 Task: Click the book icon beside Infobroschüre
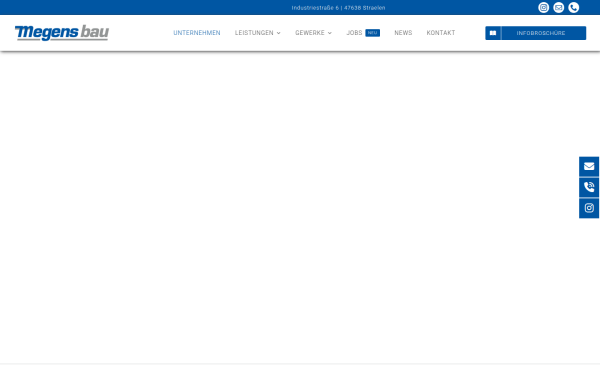pos(493,33)
